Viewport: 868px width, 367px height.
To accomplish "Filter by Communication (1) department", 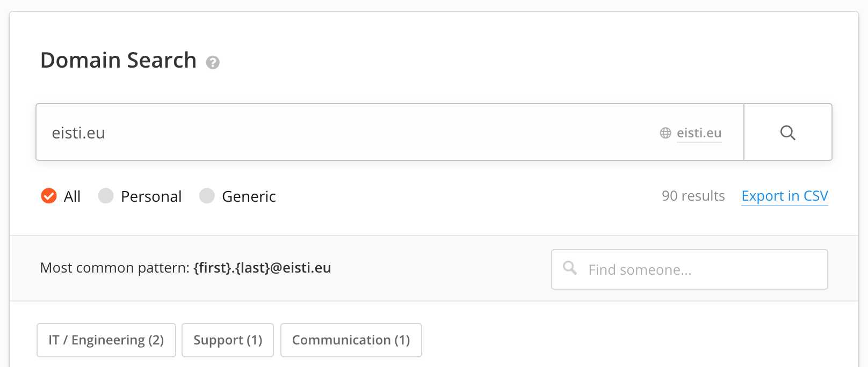I will (351, 340).
